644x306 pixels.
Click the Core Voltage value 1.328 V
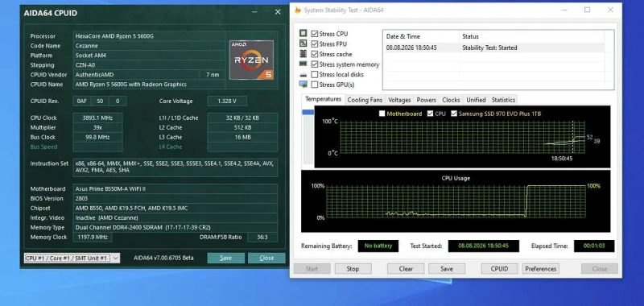click(x=227, y=101)
